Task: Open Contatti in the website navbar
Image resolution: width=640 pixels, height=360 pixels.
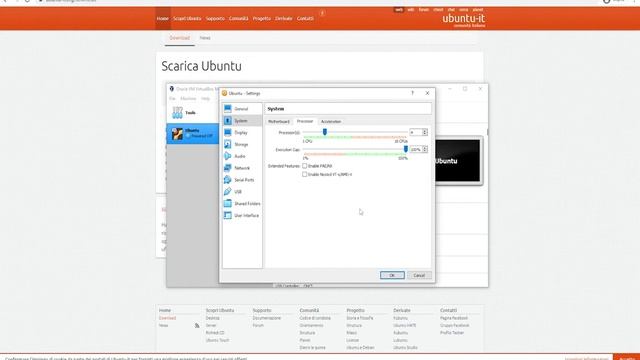Action: 305,18
